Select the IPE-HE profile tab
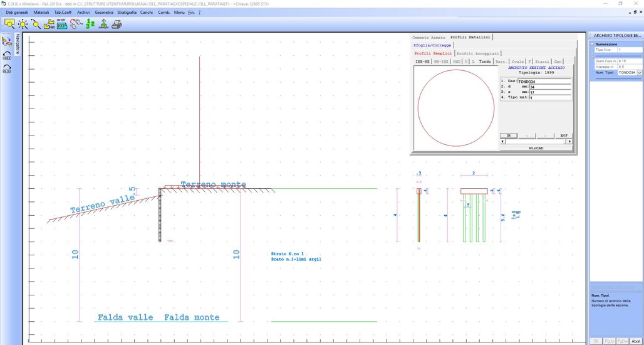 [422, 61]
